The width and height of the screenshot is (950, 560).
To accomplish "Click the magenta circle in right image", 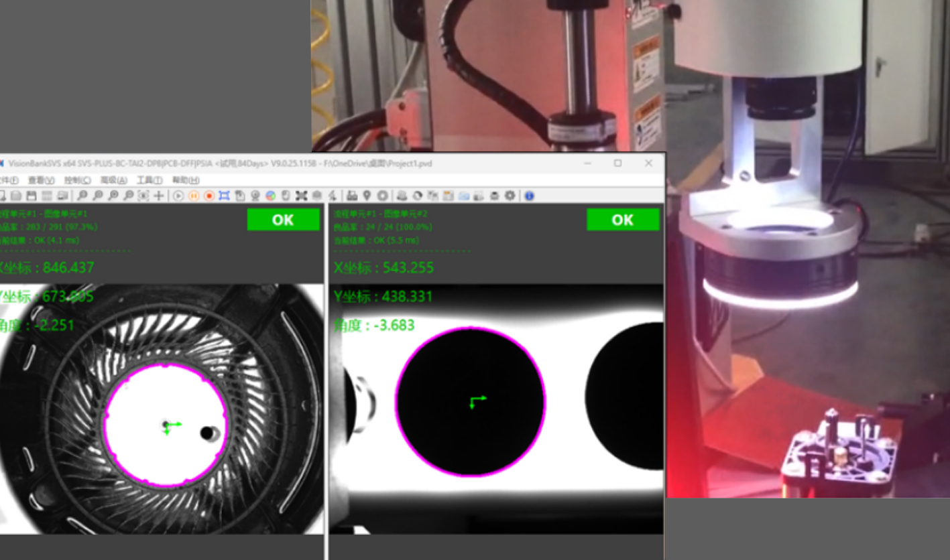I will (471, 401).
